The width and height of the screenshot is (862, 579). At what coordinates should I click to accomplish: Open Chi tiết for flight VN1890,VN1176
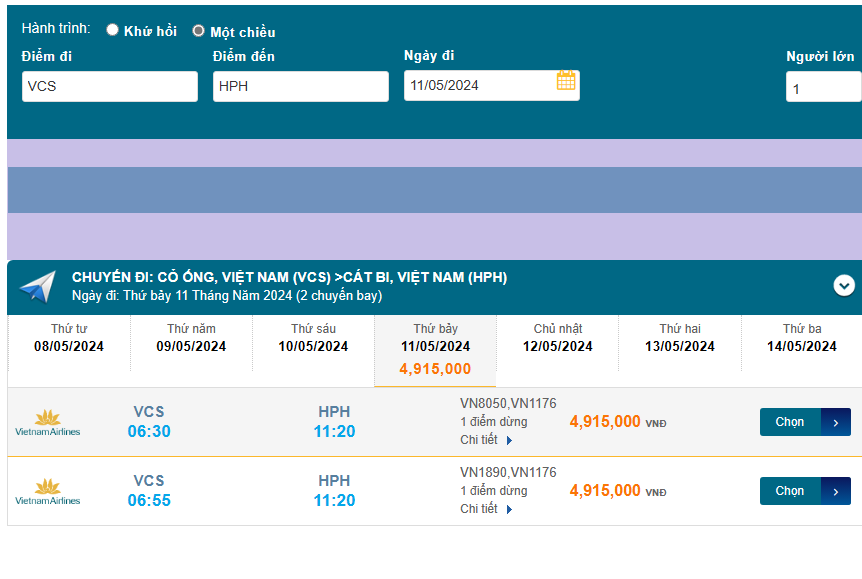click(478, 508)
